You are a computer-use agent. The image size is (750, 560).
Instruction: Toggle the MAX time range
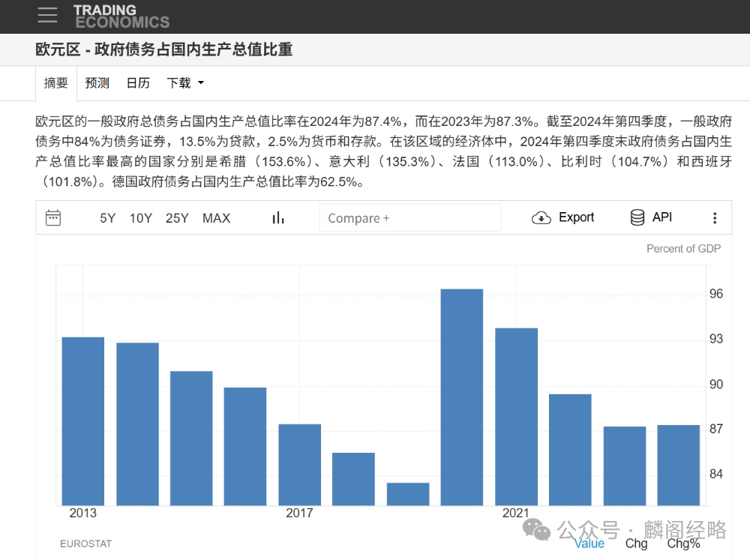(216, 218)
